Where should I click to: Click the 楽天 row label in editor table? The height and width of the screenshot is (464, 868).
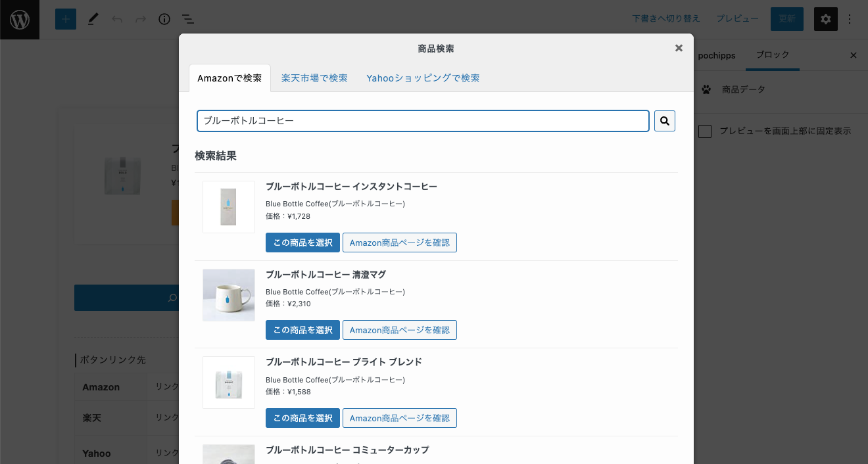pyautogui.click(x=91, y=418)
